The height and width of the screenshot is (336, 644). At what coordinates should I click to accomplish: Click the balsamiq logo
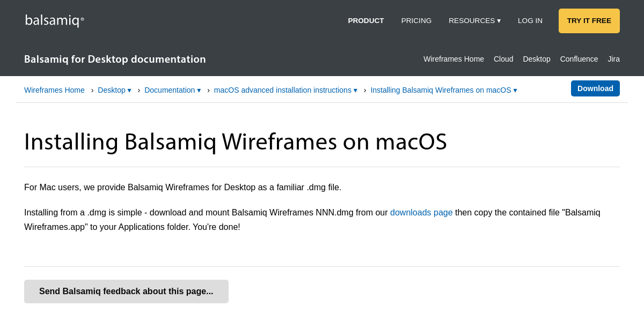(x=54, y=20)
